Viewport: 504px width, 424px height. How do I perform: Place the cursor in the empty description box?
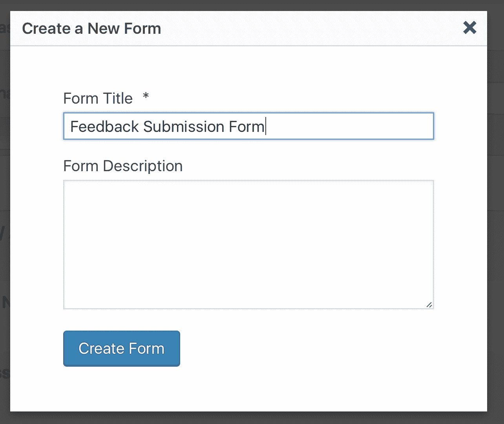tap(248, 243)
